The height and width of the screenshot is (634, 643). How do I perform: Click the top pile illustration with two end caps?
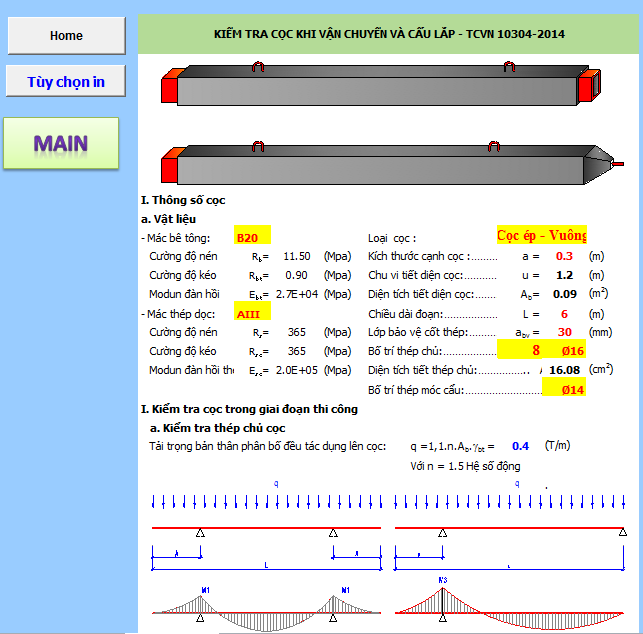coord(381,84)
